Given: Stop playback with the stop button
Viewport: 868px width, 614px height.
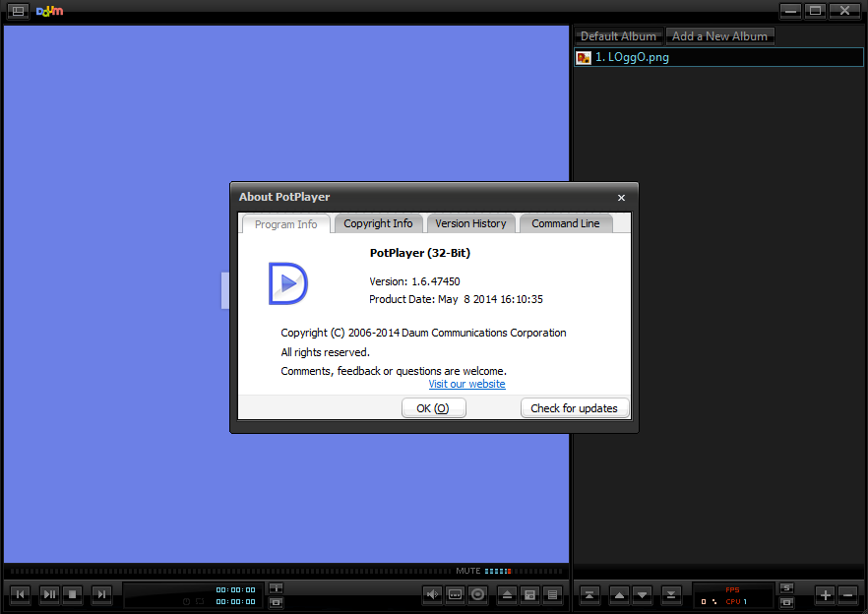Looking at the screenshot, I should (73, 594).
